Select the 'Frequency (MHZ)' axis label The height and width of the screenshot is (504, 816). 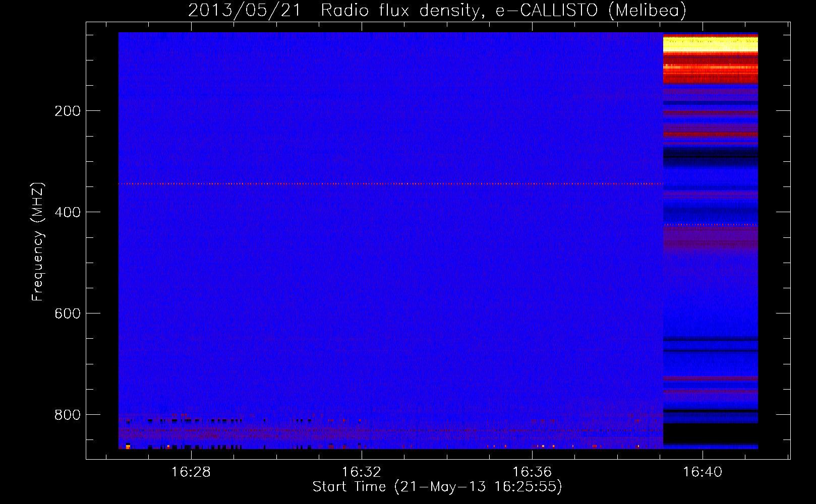[x=38, y=241]
